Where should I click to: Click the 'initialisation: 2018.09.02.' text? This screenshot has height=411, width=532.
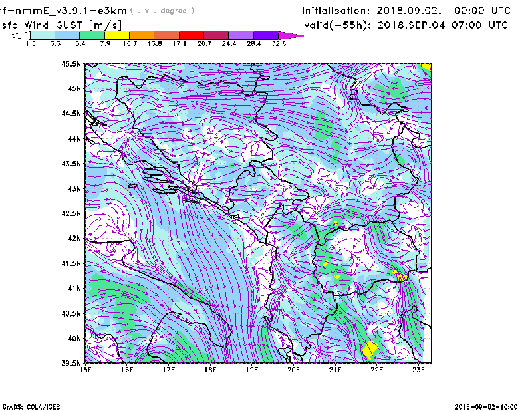pos(372,11)
